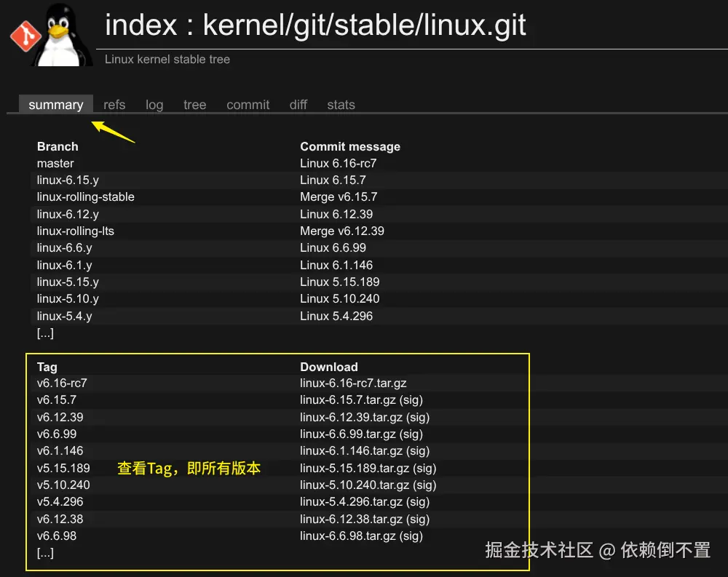Click the v5.4.296 tag

click(x=60, y=501)
